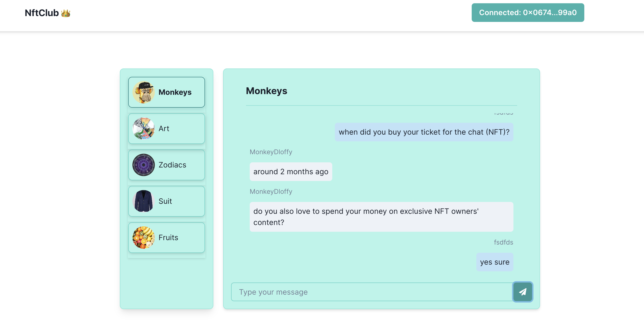Click the 'when did you buy' message
This screenshot has width=644, height=334.
point(424,132)
